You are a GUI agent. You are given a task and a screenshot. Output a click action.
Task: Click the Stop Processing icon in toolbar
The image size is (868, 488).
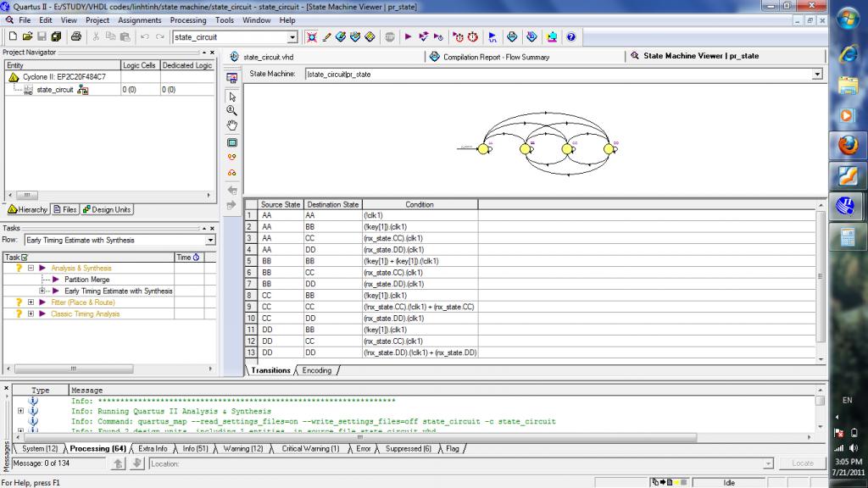(390, 37)
